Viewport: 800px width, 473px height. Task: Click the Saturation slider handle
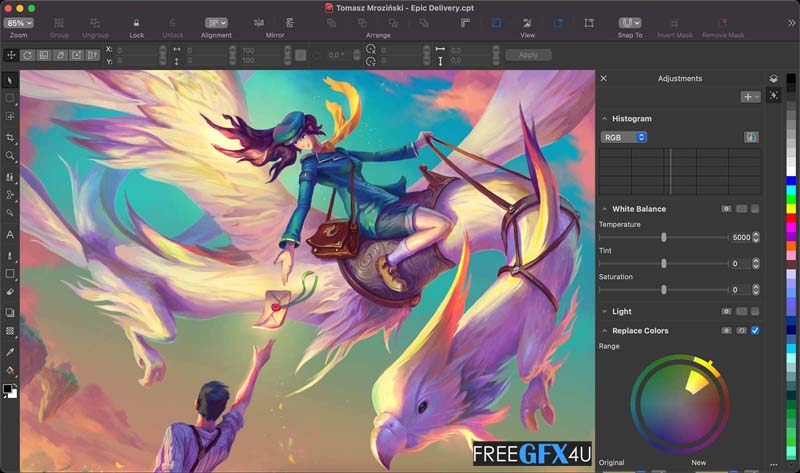coord(664,289)
